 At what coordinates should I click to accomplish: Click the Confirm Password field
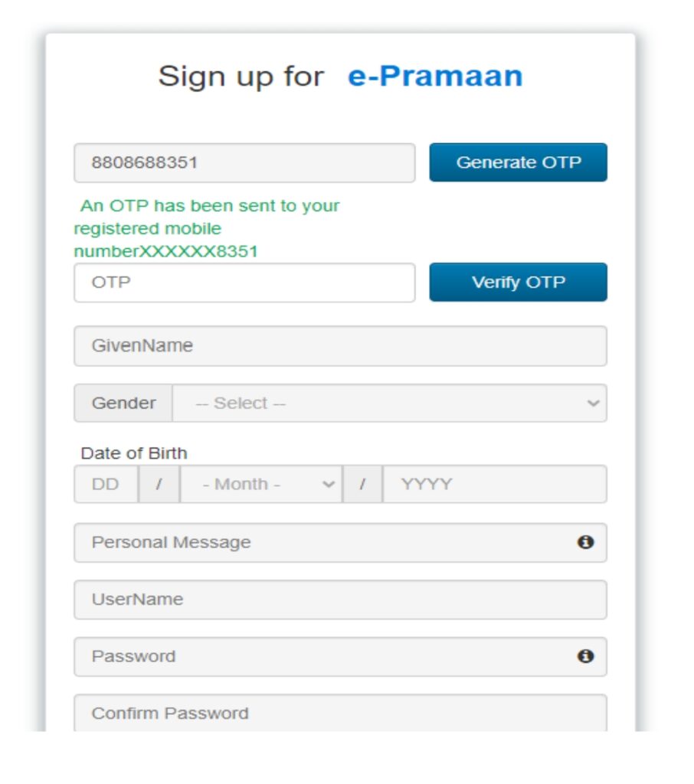(339, 713)
